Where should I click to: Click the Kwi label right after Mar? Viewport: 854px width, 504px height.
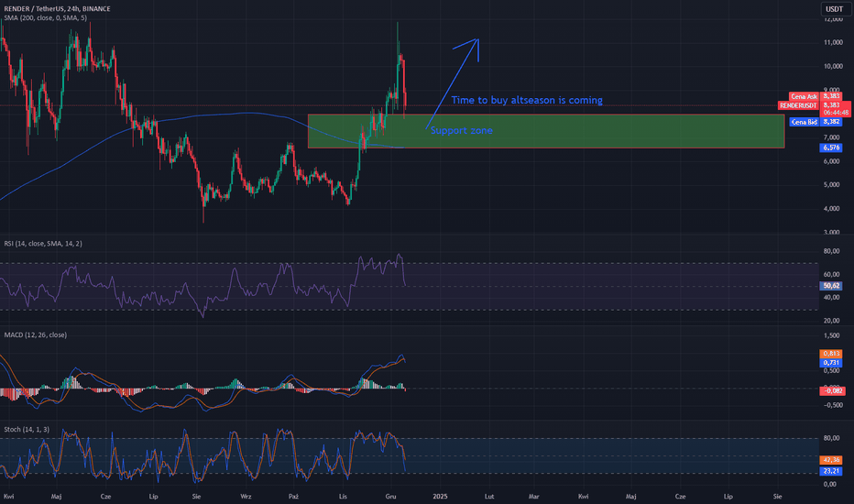coord(584,497)
